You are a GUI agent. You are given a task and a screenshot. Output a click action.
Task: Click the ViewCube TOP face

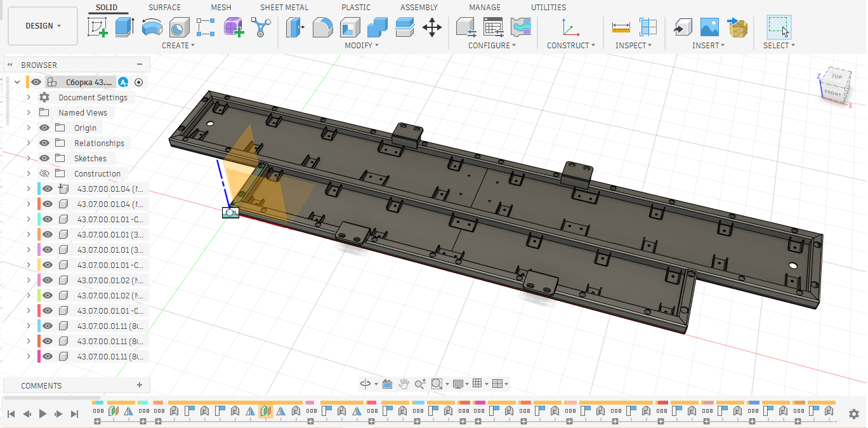coord(836,77)
